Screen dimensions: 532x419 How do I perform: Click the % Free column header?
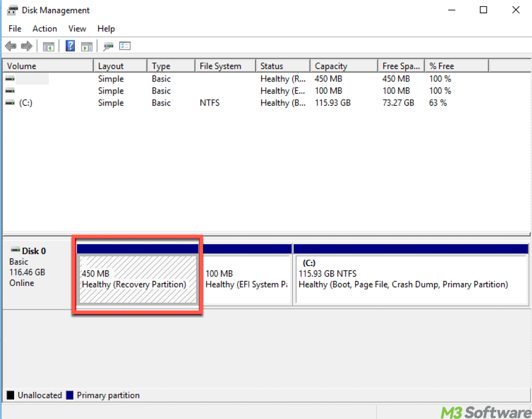pos(456,66)
